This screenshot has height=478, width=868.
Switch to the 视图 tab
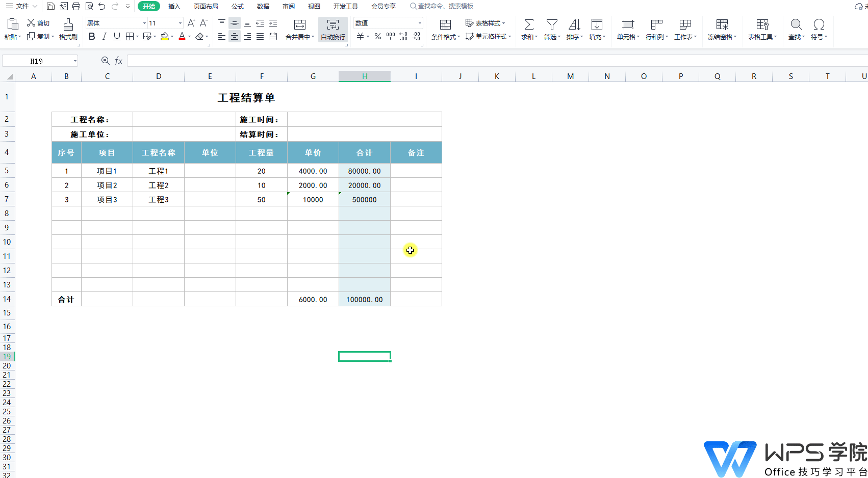[x=314, y=6]
